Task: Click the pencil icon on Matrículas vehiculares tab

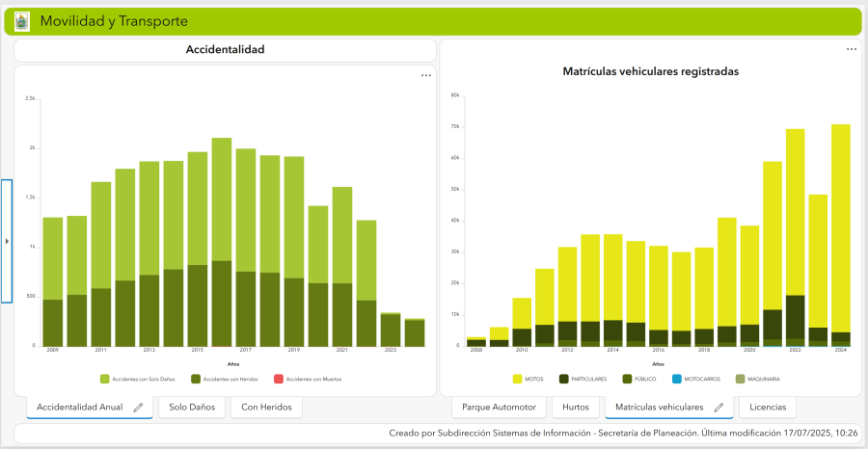Action: [x=719, y=408]
